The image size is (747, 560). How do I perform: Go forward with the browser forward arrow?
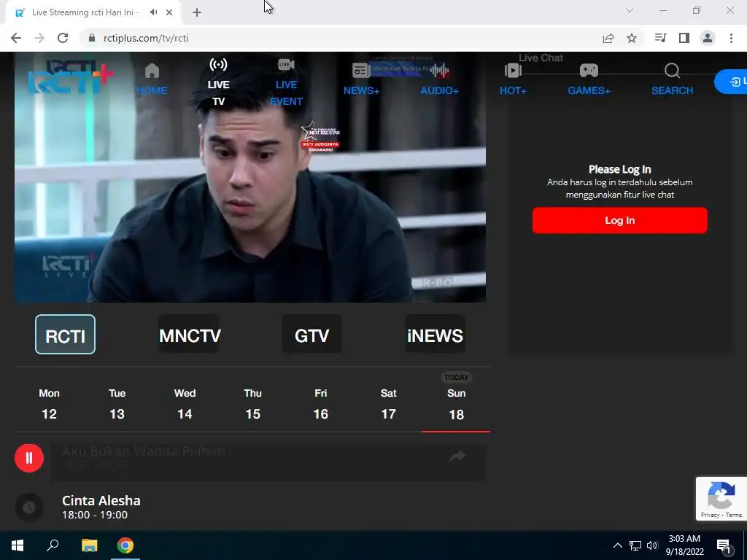click(x=39, y=38)
